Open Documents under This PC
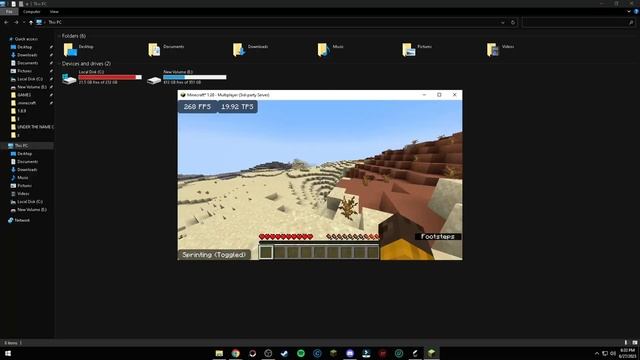The height and width of the screenshot is (360, 640). [24, 162]
